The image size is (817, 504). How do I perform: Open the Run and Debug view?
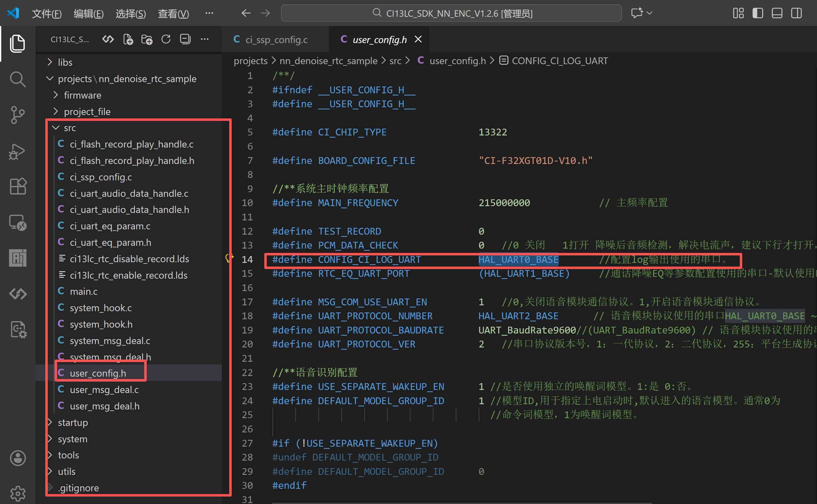coord(17,152)
